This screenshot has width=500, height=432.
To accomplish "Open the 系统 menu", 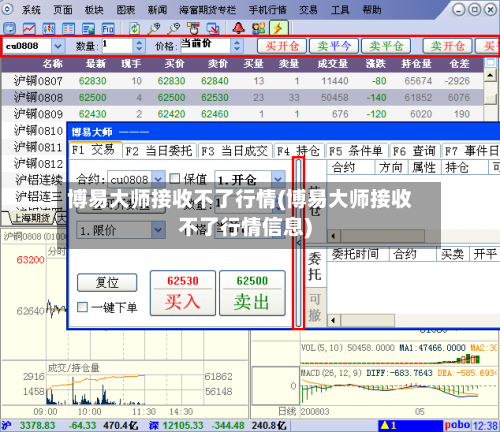I will (31, 10).
